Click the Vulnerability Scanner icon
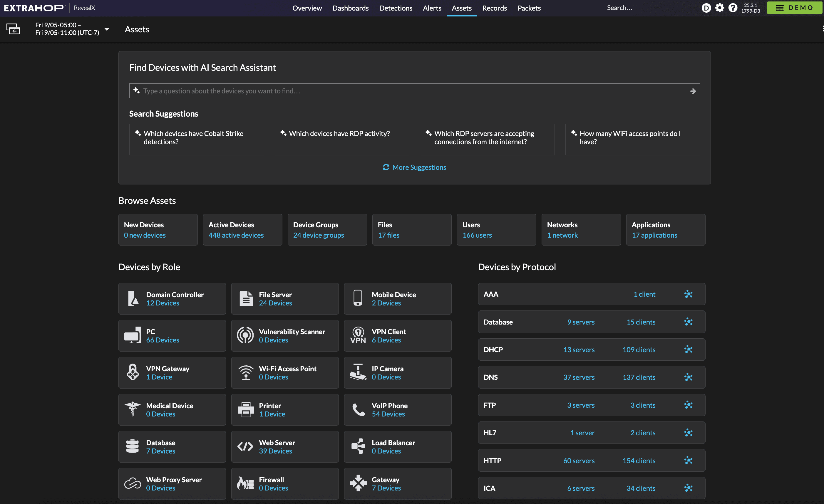 point(245,335)
